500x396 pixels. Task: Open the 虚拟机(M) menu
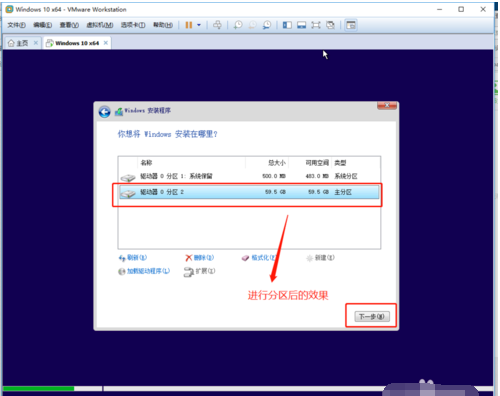click(100, 25)
